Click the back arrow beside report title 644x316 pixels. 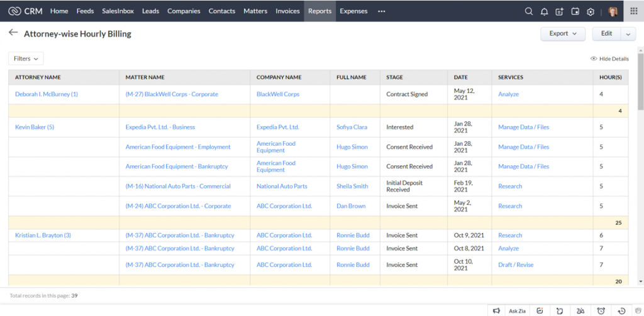pyautogui.click(x=13, y=33)
